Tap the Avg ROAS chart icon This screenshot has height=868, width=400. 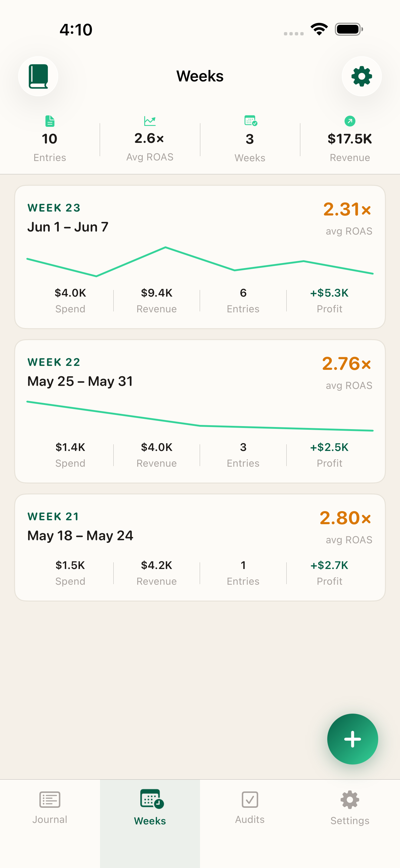pos(150,121)
